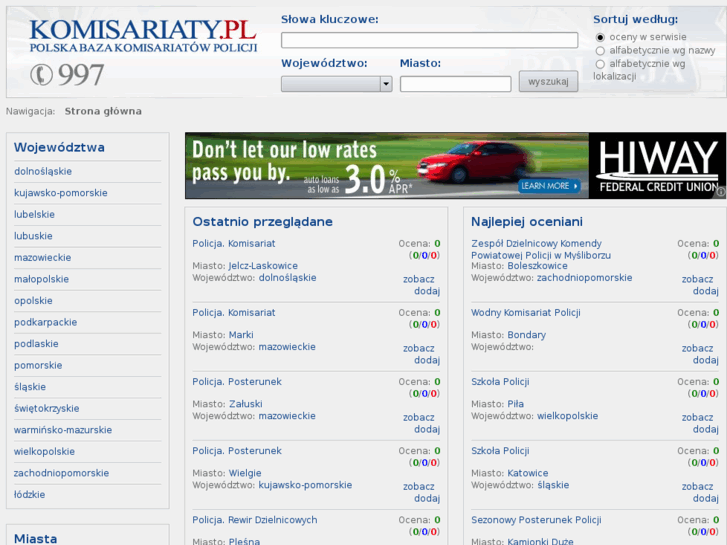Click city link Jelcz-Laskowice

(263, 266)
